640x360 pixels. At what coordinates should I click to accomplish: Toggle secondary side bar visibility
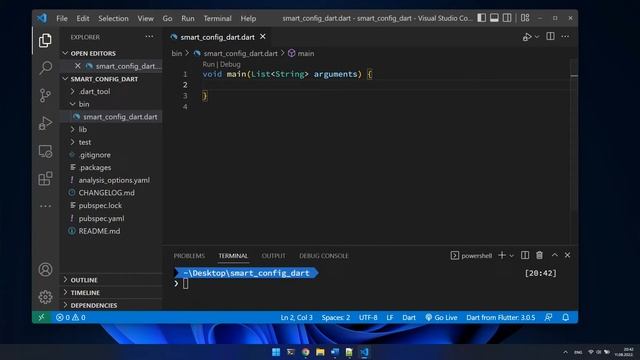click(507, 18)
